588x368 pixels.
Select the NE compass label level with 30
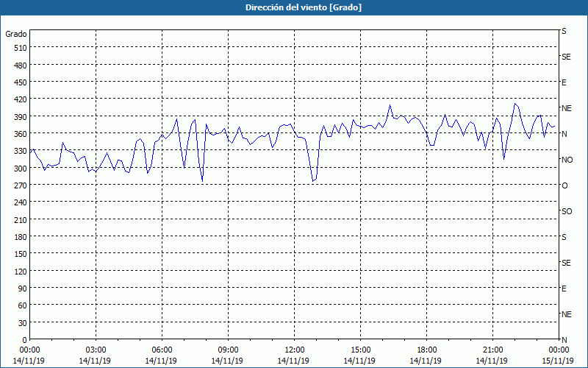pos(567,314)
